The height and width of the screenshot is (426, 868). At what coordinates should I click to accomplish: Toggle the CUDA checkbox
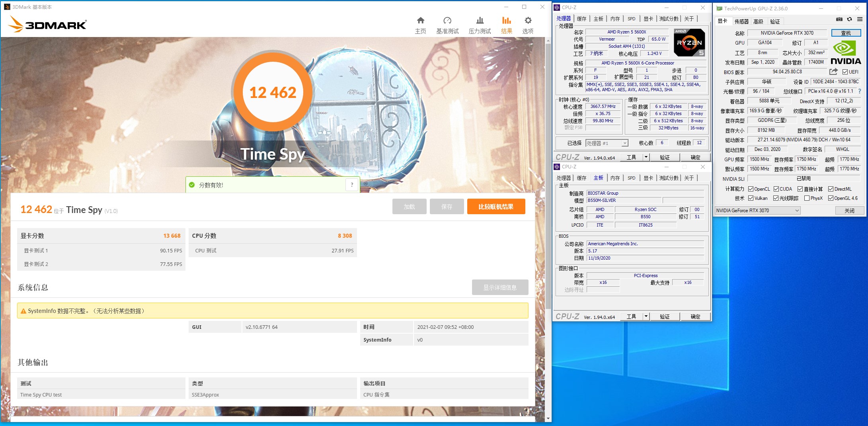point(776,189)
